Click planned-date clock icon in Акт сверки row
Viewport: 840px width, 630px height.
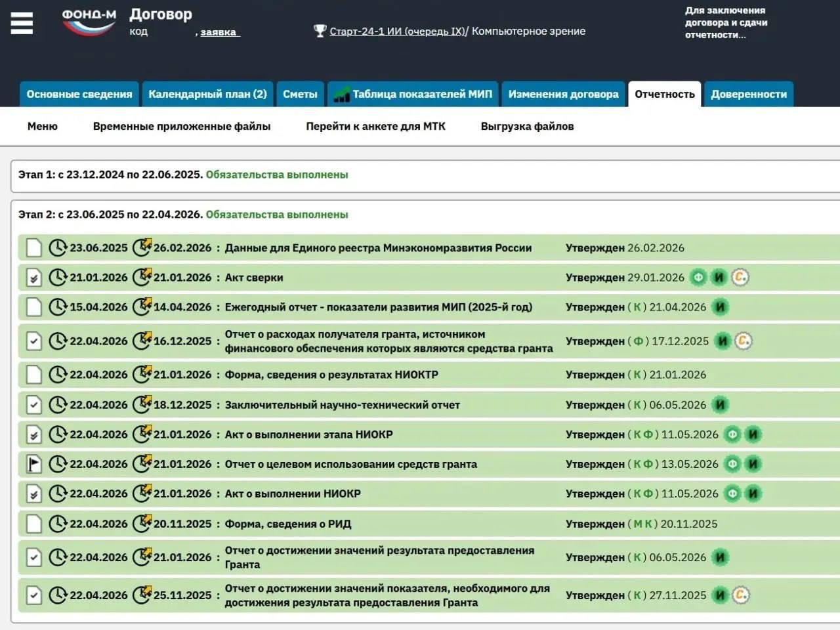point(58,278)
